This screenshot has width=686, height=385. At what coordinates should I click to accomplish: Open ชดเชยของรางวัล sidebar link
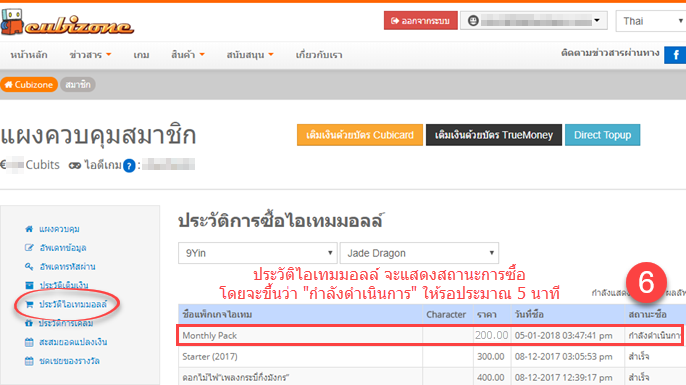(x=69, y=361)
